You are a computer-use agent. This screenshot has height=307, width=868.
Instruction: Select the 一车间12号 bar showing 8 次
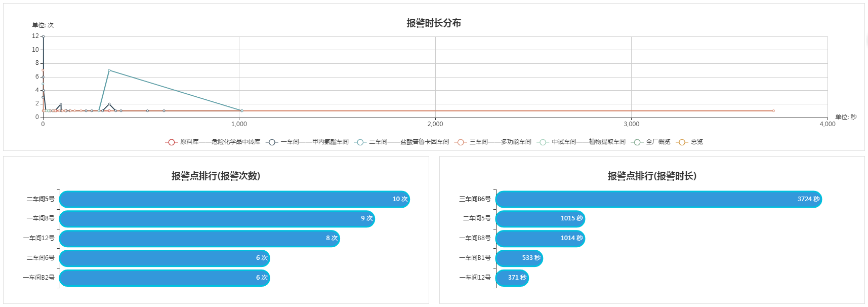click(199, 239)
